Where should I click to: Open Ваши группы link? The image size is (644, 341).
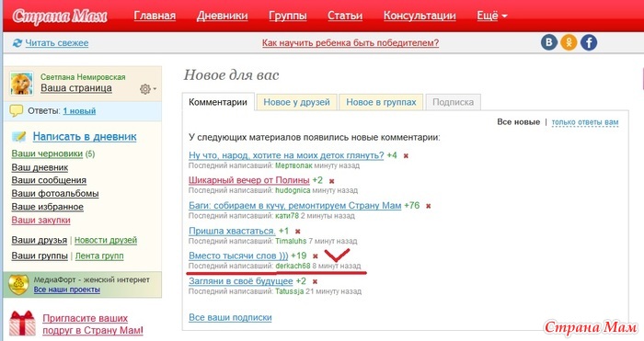pyautogui.click(x=40, y=256)
